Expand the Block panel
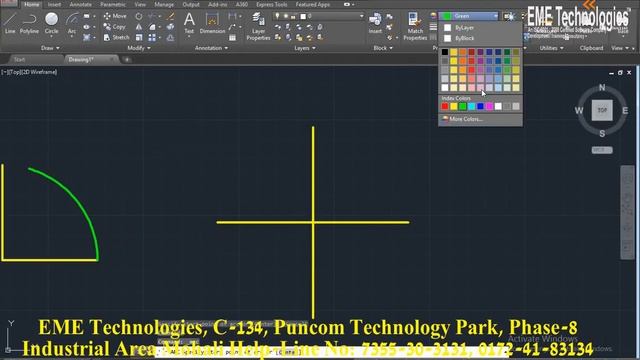 click(383, 48)
